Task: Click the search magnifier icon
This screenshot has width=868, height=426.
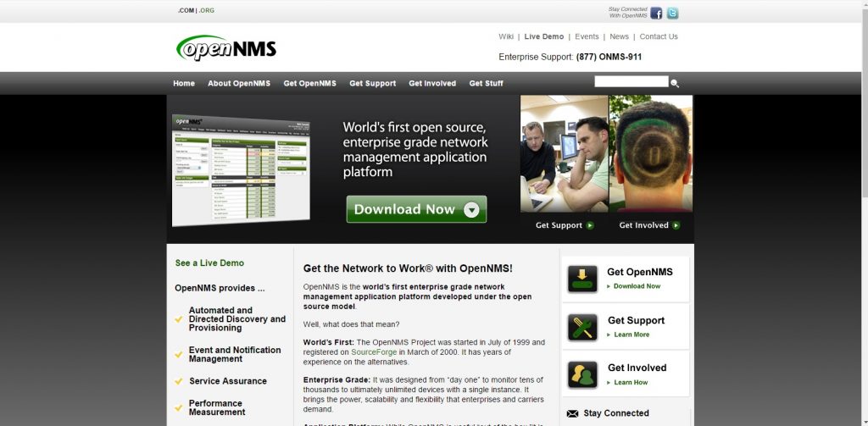Action: tap(675, 84)
